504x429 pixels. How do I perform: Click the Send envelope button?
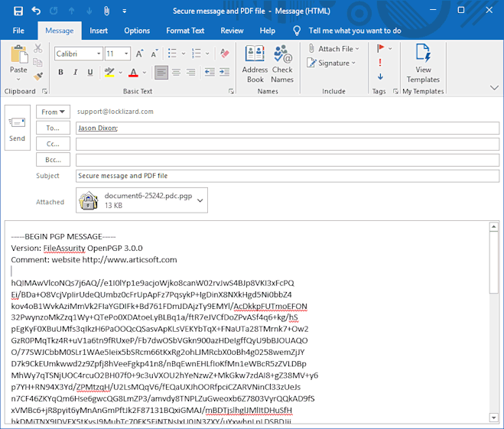pos(18,128)
